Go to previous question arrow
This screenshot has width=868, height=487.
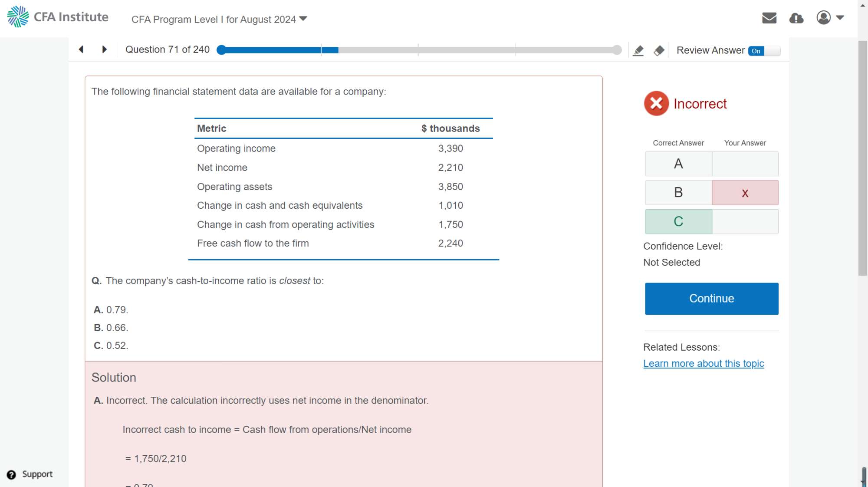click(x=81, y=49)
